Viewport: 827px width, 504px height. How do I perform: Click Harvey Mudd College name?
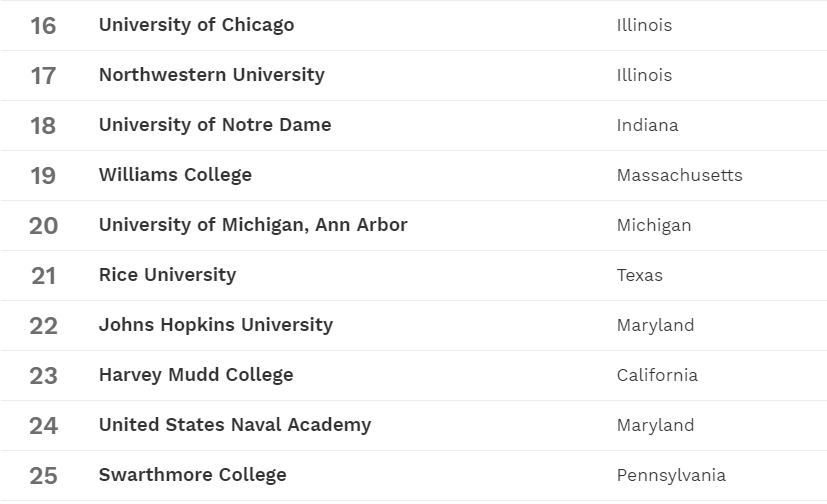click(x=196, y=375)
